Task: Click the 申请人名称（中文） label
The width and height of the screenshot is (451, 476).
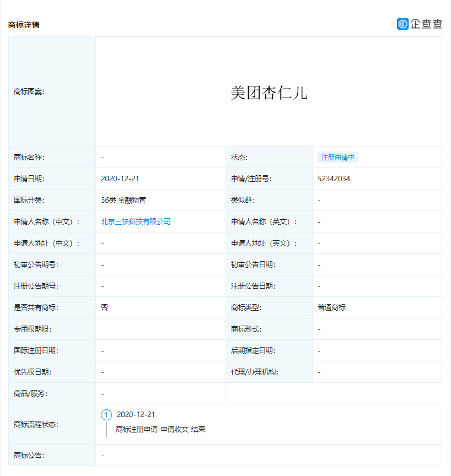Action: [47, 221]
